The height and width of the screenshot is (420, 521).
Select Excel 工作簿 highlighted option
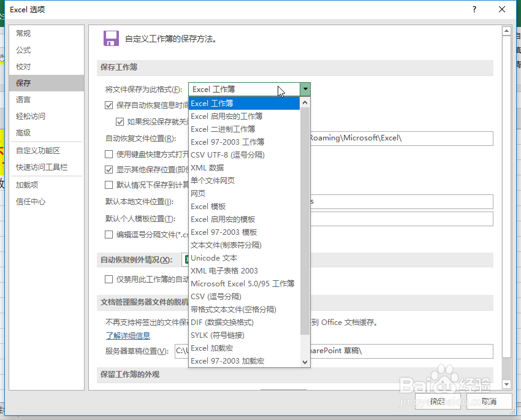click(244, 104)
